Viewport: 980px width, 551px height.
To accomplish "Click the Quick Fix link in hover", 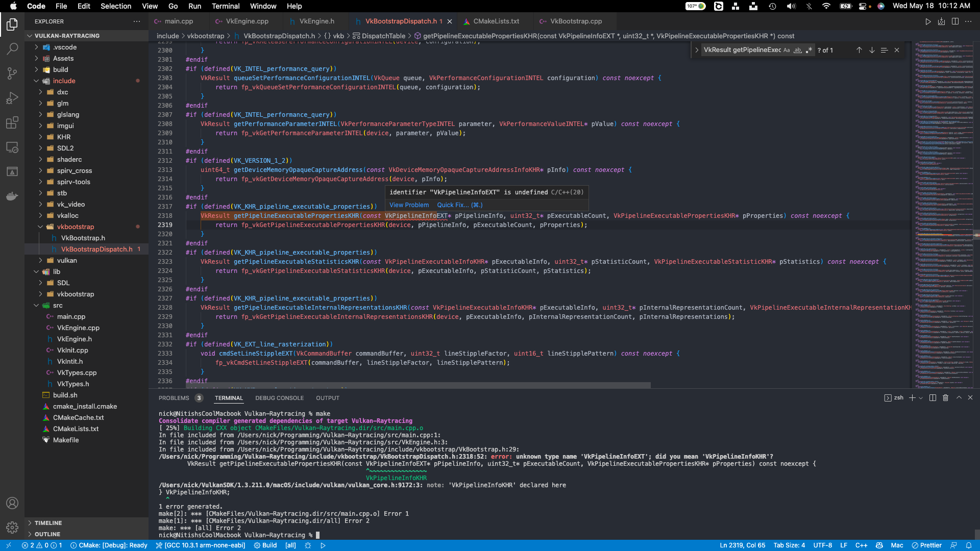I will 452,205.
